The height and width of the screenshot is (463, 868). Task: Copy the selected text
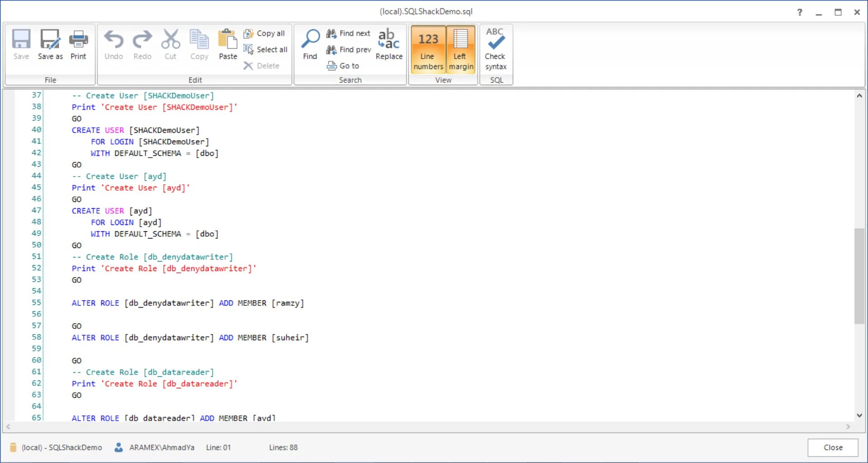click(199, 44)
